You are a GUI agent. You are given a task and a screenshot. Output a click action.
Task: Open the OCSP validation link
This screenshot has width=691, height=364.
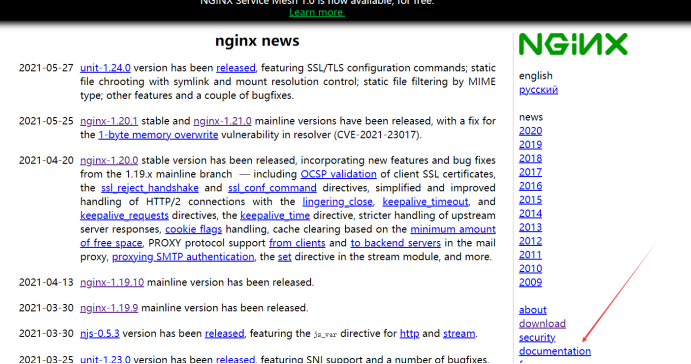(x=338, y=174)
